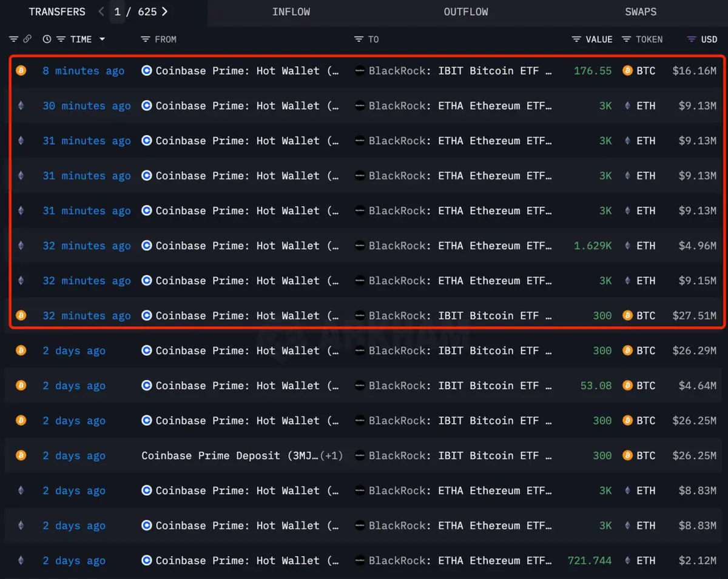Click the BlackRock logo in the $27.51M row
Viewport: 728px width, 579px height.
click(360, 315)
